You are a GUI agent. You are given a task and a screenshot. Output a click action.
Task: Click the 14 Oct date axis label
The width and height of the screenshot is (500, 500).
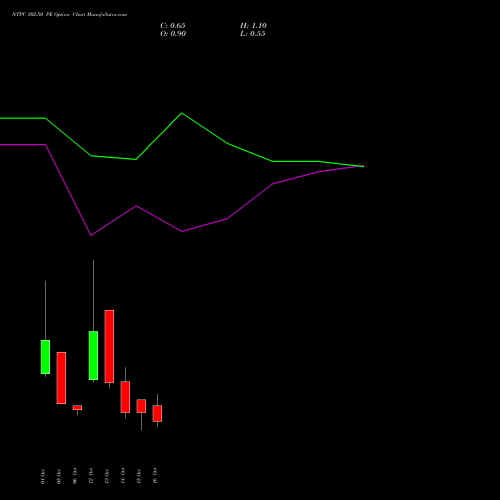pyautogui.click(x=123, y=476)
